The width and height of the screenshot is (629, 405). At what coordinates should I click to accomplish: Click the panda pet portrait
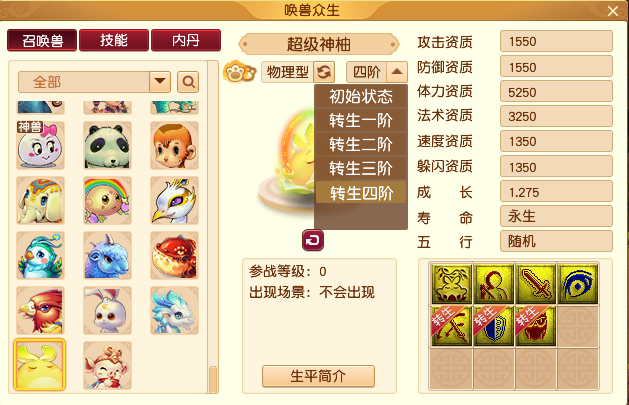click(x=107, y=146)
